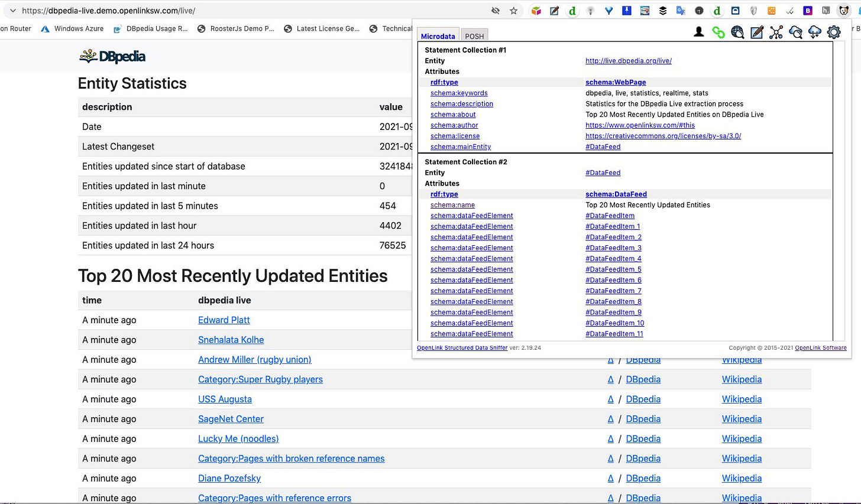Expand the chevron dropdown left of the URL

(12, 11)
